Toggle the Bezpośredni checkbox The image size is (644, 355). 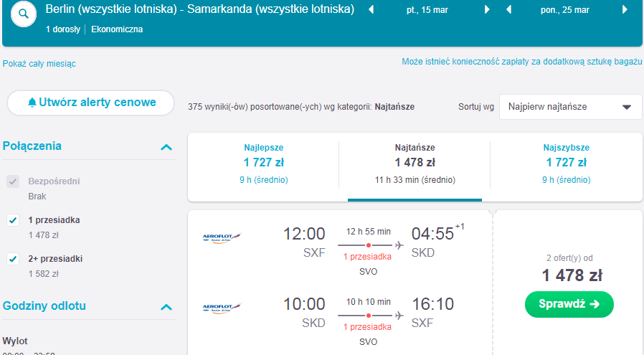(13, 181)
